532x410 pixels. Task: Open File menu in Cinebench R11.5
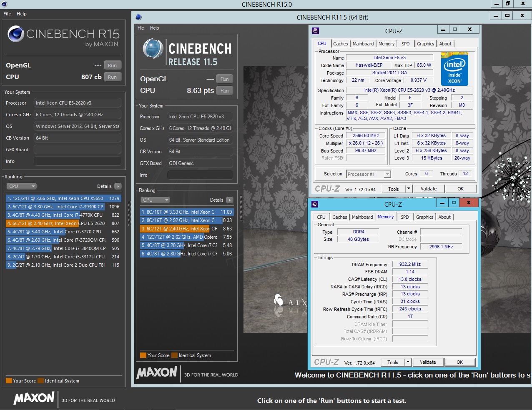point(141,28)
